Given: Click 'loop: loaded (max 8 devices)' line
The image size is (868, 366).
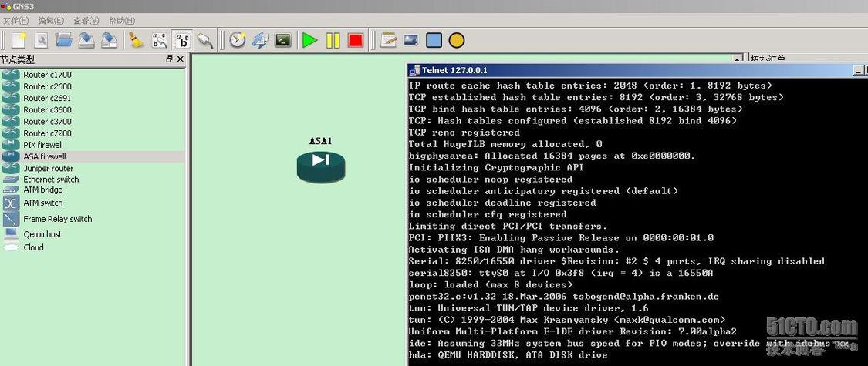Looking at the screenshot, I should [491, 285].
